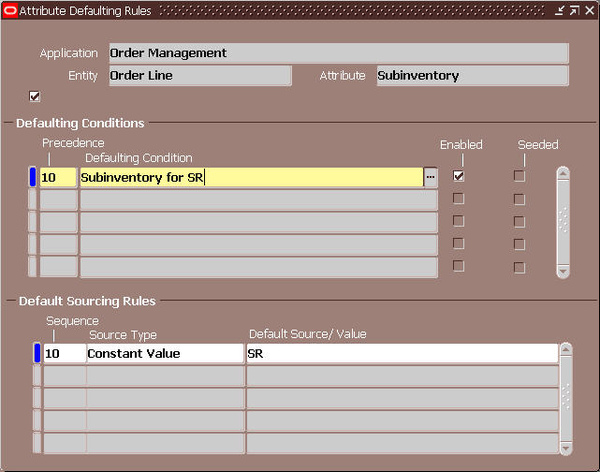600x472 pixels.
Task: Select blue record indicator of first sourcing rule
Action: [x=37, y=353]
